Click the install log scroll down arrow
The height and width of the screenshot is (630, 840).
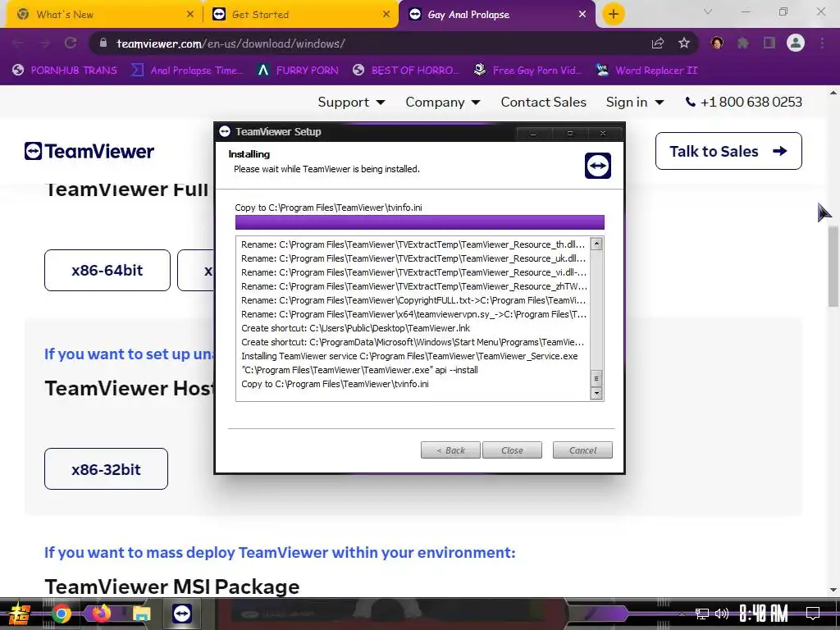point(596,393)
